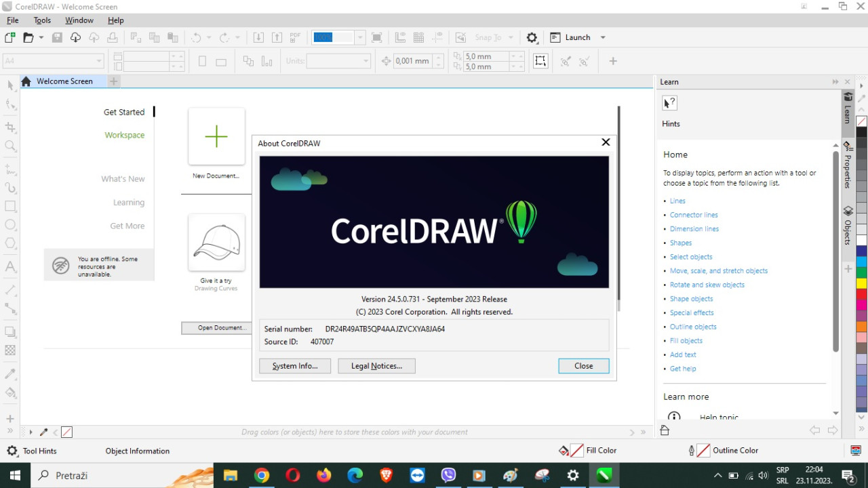868x488 pixels.
Task: Select the Workspace section on Welcome Screen
Action: (x=125, y=135)
